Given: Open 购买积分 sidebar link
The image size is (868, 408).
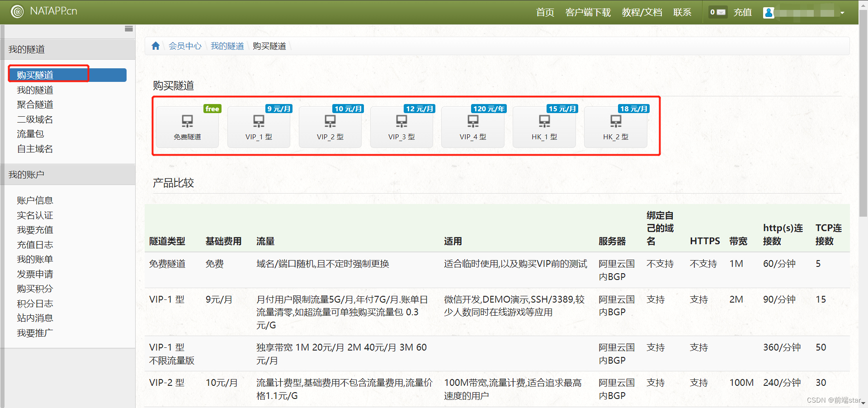Looking at the screenshot, I should 35,289.
